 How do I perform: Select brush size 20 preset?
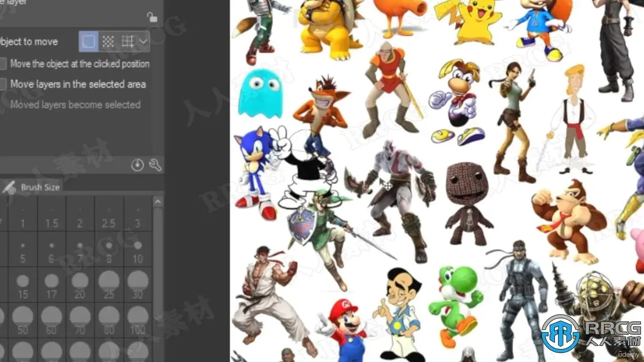[x=80, y=285]
